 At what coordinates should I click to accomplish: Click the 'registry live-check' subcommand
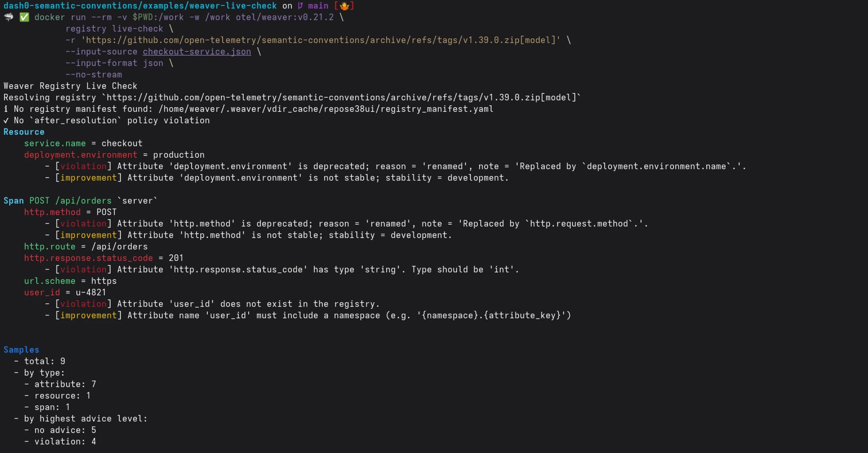[x=114, y=29]
